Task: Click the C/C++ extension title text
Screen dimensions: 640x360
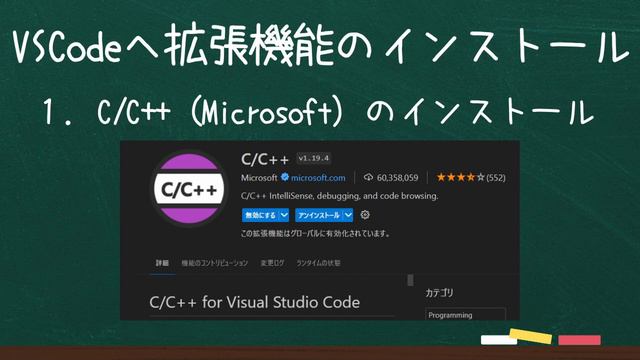Action: pos(265,159)
